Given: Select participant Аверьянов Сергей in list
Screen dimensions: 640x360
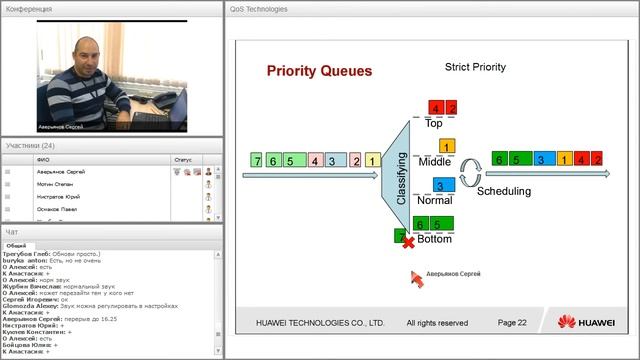Looking at the screenshot, I should pyautogui.click(x=61, y=172).
